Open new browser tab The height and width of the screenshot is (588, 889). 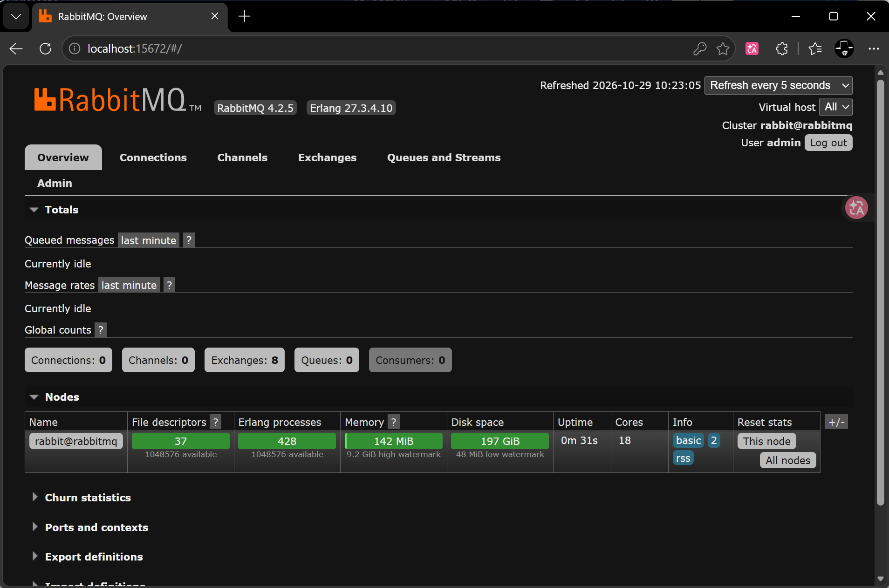click(244, 16)
